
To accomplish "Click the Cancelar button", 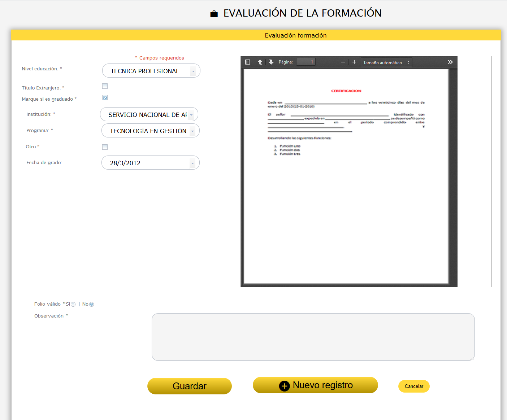I will pos(414,386).
